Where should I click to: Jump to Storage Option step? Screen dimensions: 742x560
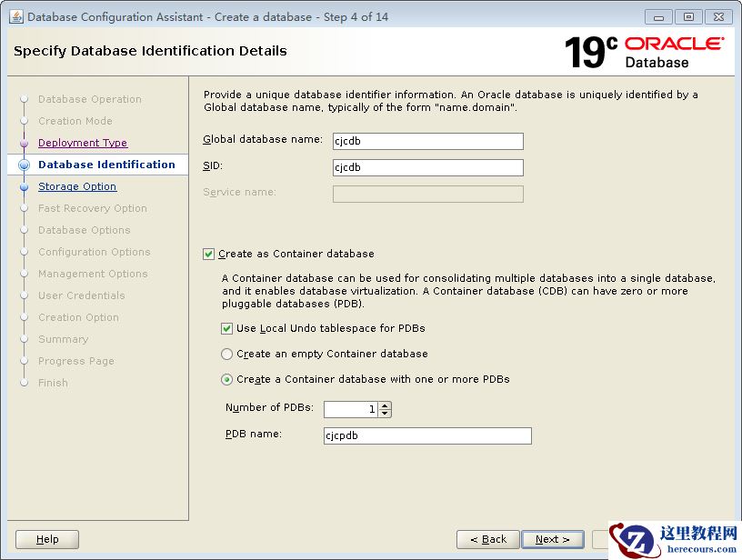(x=77, y=186)
